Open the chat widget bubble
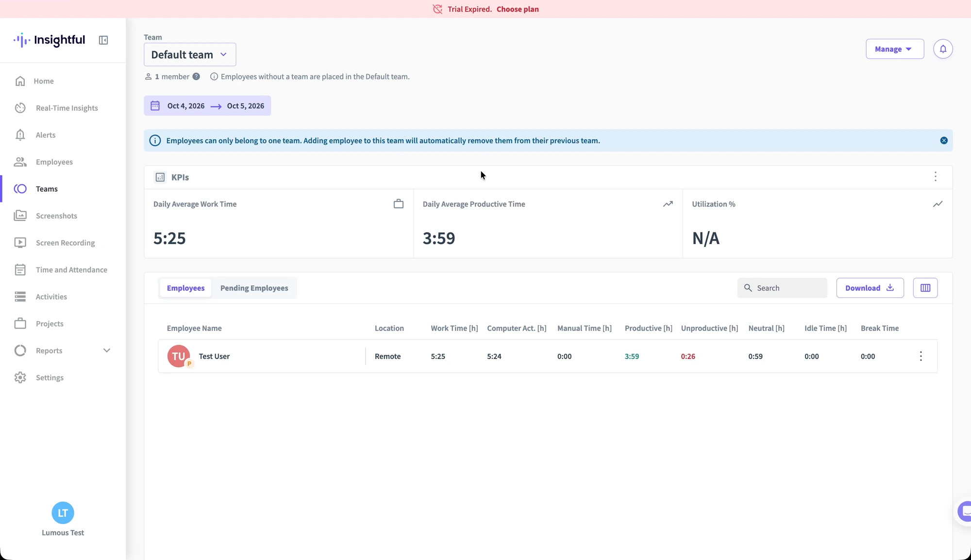This screenshot has width=971, height=560. (x=964, y=511)
